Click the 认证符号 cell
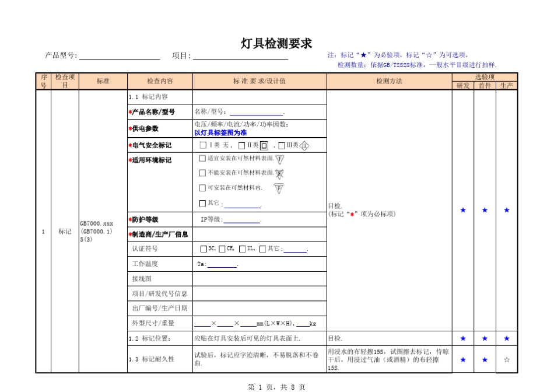Image resolution: width=554 pixels, height=392 pixels. 160,249
